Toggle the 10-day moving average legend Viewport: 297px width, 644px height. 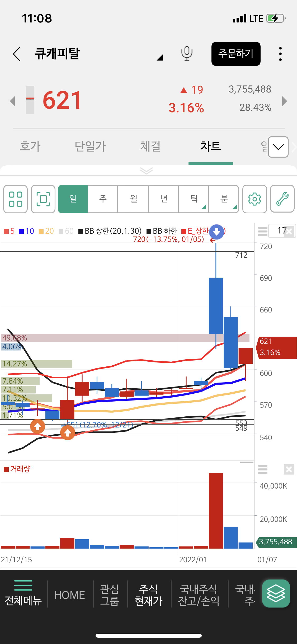pyautogui.click(x=27, y=231)
